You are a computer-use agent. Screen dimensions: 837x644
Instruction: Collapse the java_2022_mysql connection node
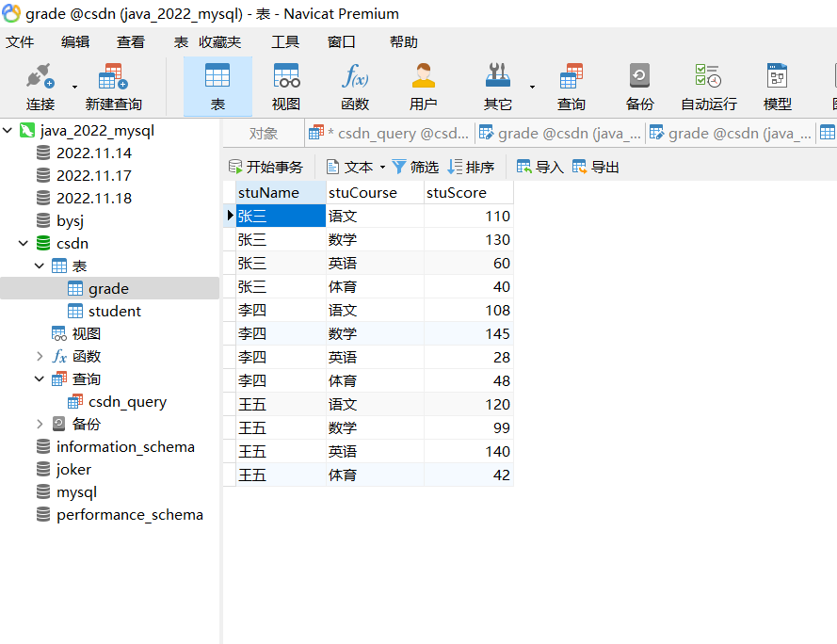pyautogui.click(x=8, y=130)
